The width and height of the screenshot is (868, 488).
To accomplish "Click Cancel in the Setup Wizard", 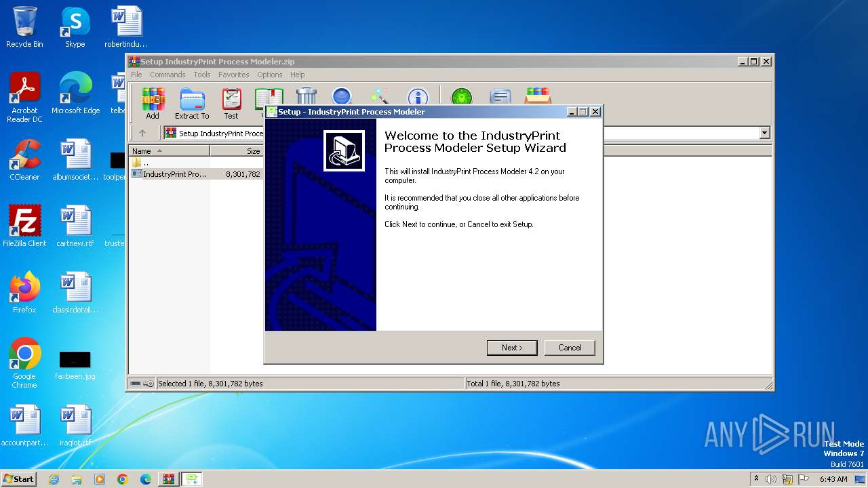I will click(x=570, y=348).
